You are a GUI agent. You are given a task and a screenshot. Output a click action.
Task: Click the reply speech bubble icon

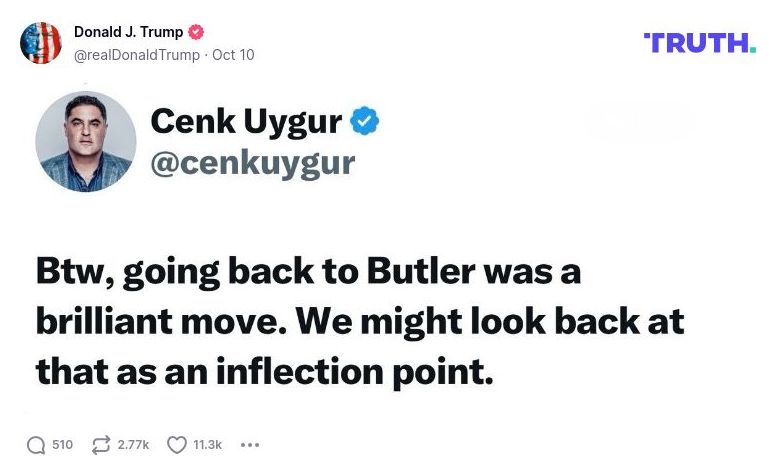(x=36, y=445)
